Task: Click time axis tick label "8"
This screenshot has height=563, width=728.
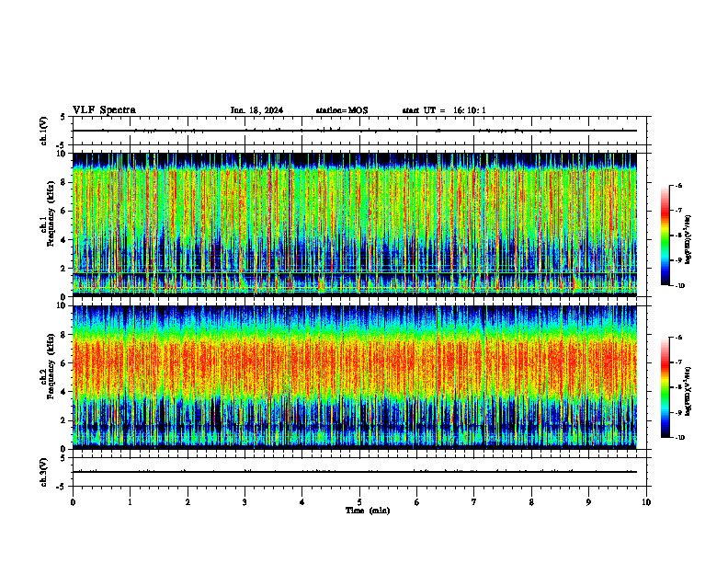Action: coord(531,502)
